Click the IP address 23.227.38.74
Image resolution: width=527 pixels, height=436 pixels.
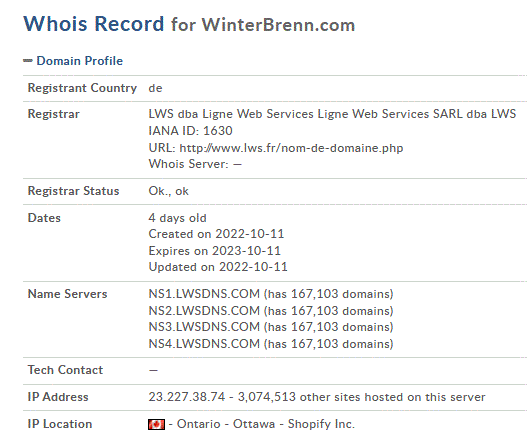187,397
